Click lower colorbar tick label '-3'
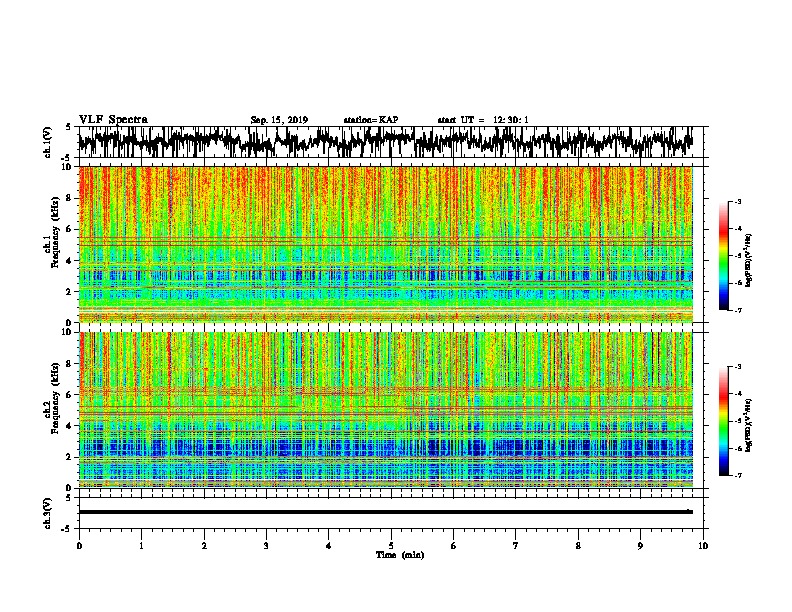 click(737, 367)
